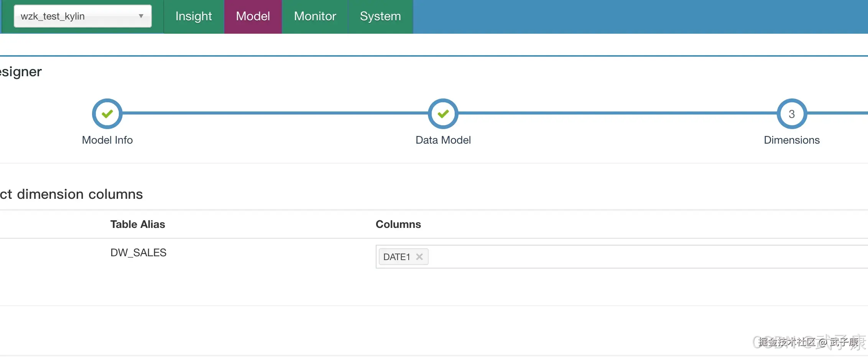
Task: Click the Dimensions step label
Action: (792, 140)
